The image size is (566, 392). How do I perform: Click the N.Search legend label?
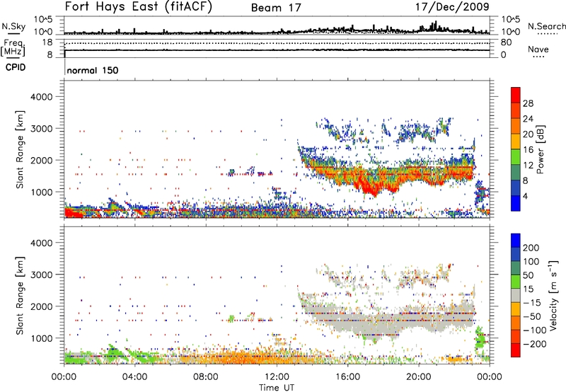point(546,26)
